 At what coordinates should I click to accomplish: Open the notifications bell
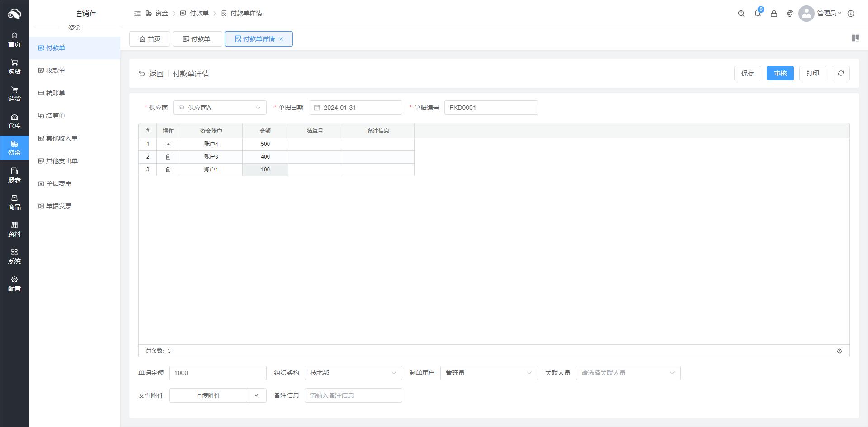point(757,14)
